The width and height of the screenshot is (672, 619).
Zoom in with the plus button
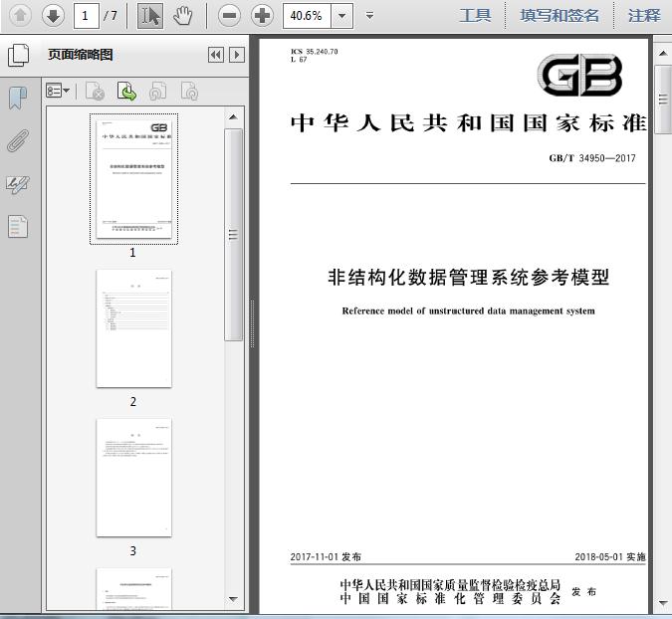(262, 16)
